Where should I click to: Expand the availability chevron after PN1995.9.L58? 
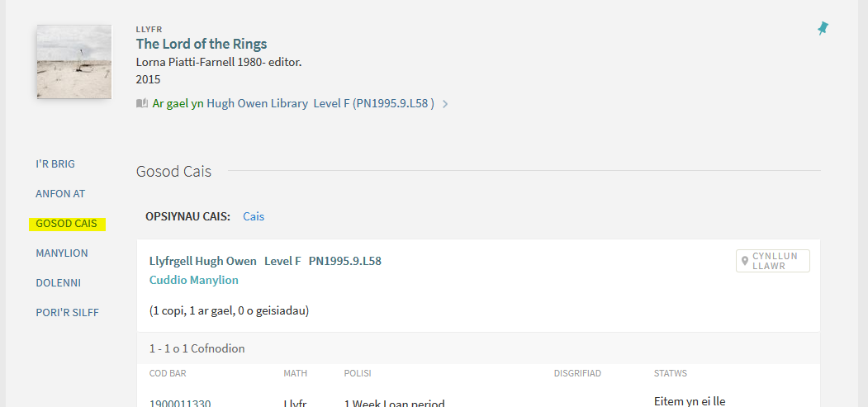[x=445, y=104]
